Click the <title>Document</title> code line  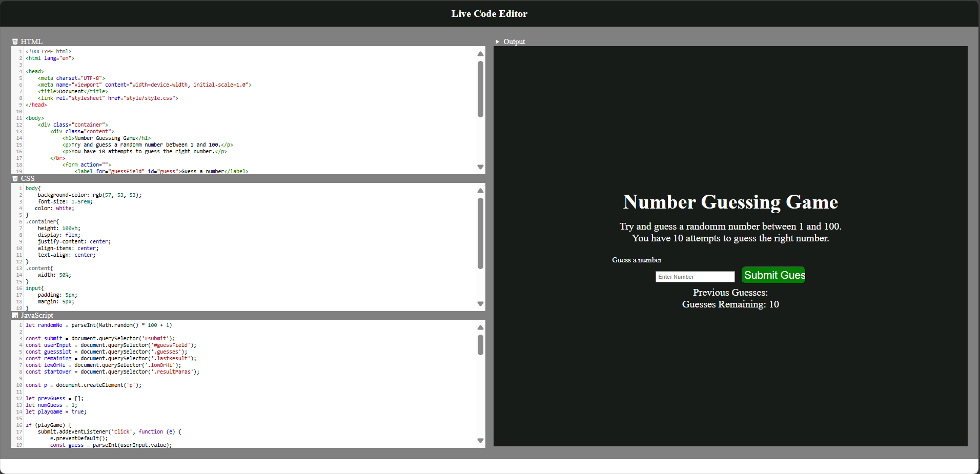coord(73,92)
